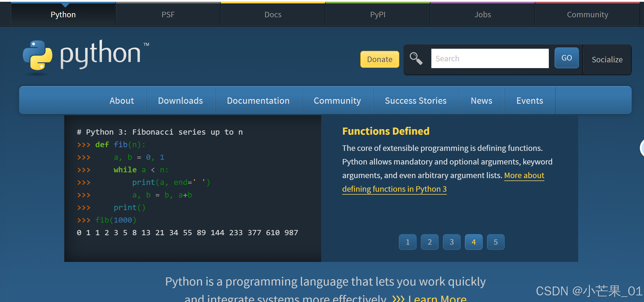Click the 'def fib(n):' code line
The image size is (644, 302).
(111, 145)
